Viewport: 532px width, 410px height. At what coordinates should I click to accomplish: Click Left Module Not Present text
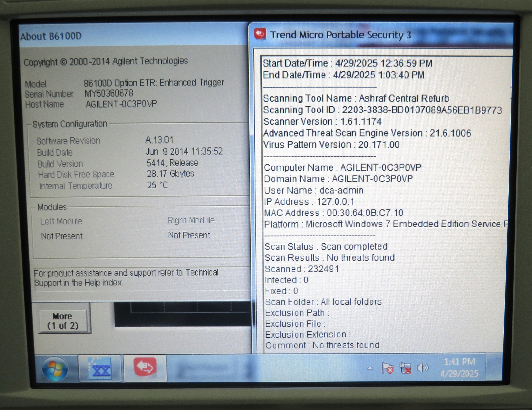point(62,236)
